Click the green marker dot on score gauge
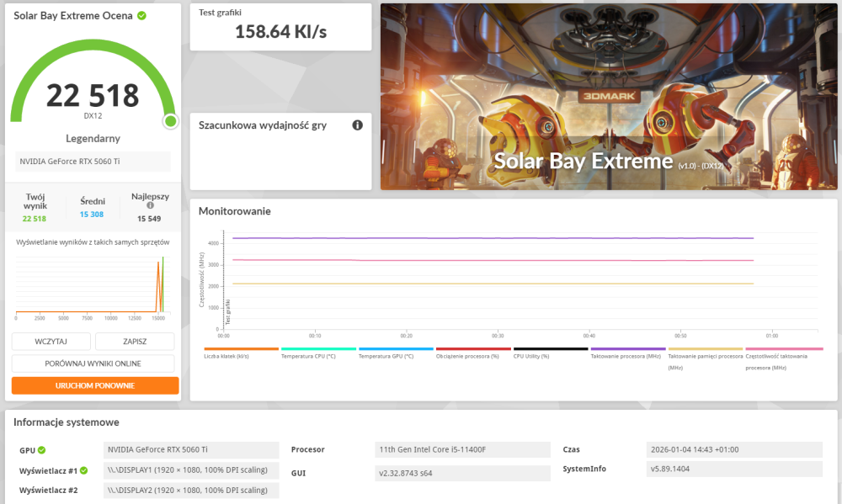The width and height of the screenshot is (842, 504). [171, 121]
